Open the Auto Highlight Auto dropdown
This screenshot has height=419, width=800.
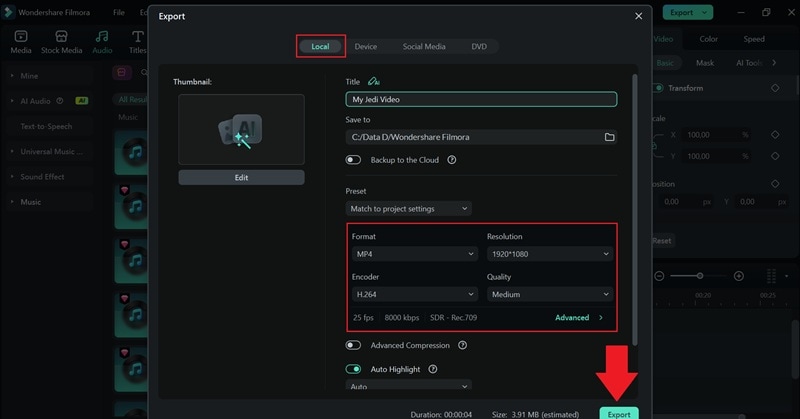click(x=408, y=385)
